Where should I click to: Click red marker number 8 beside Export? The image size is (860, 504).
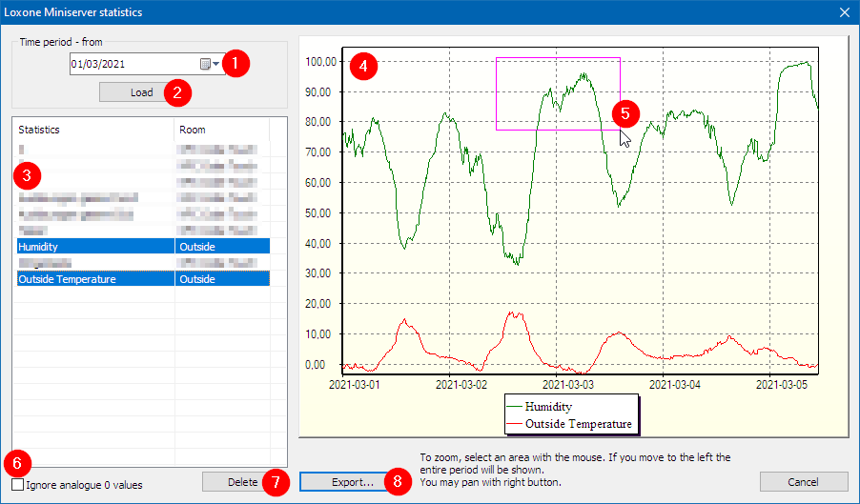click(x=398, y=482)
